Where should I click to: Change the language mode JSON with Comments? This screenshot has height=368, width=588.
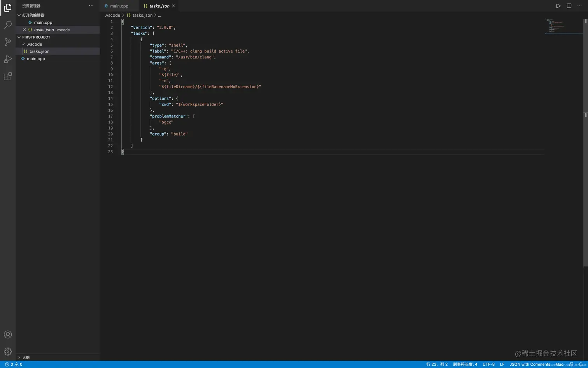click(x=530, y=364)
